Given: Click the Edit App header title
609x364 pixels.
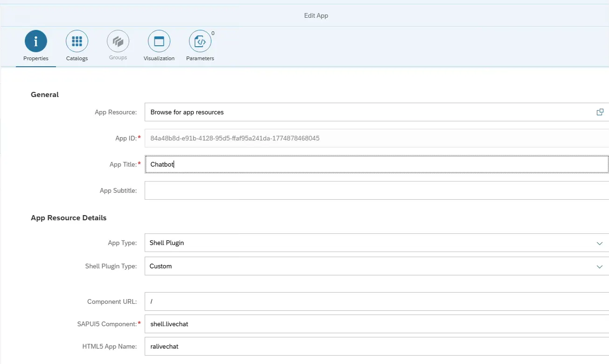Looking at the screenshot, I should pyautogui.click(x=315, y=15).
